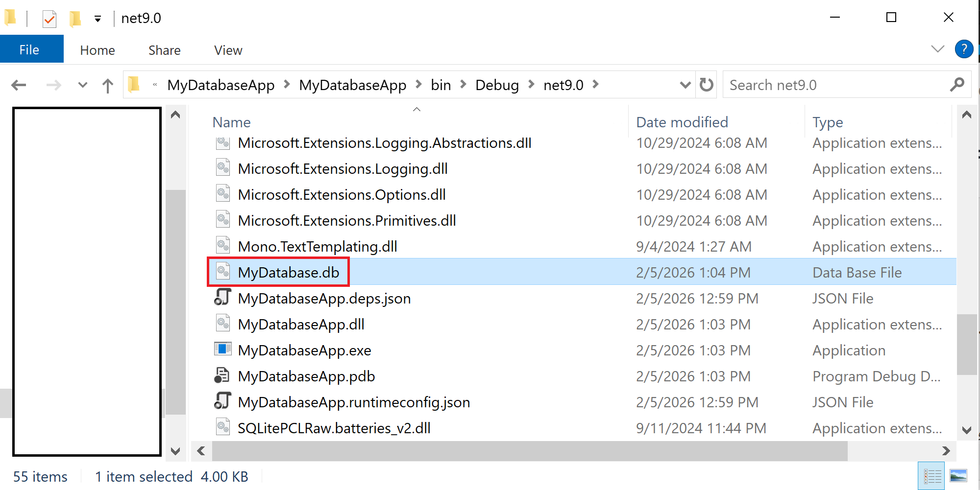
Task: Go up one folder level arrow
Action: coord(107,86)
